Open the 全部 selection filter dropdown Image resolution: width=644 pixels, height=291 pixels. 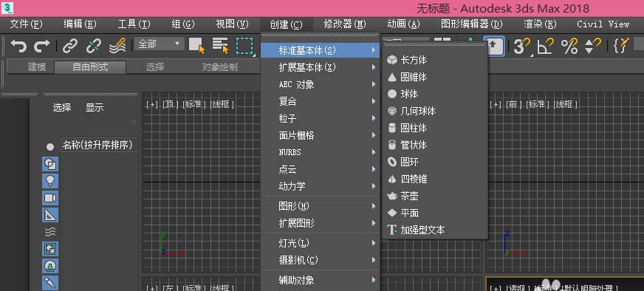point(160,44)
